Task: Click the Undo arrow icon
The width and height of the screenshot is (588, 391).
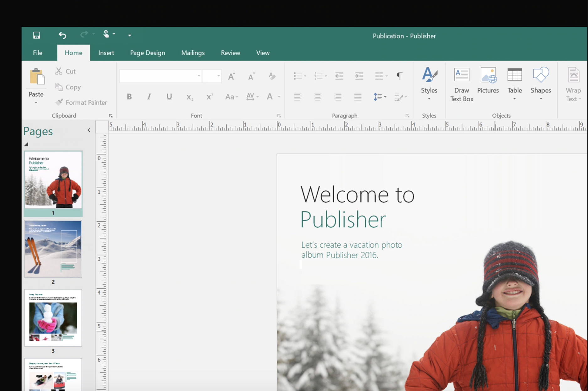Action: tap(62, 35)
